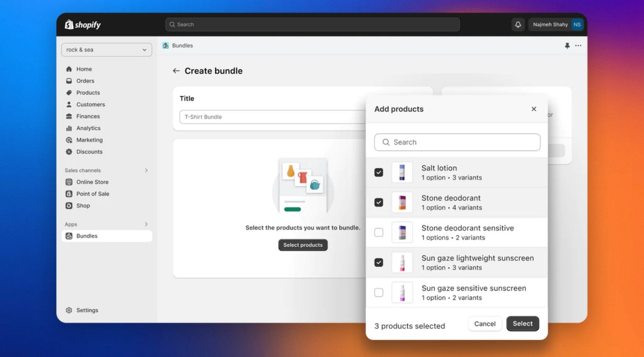Click the Home house icon
Image resolution: width=644 pixels, height=357 pixels.
[69, 69]
